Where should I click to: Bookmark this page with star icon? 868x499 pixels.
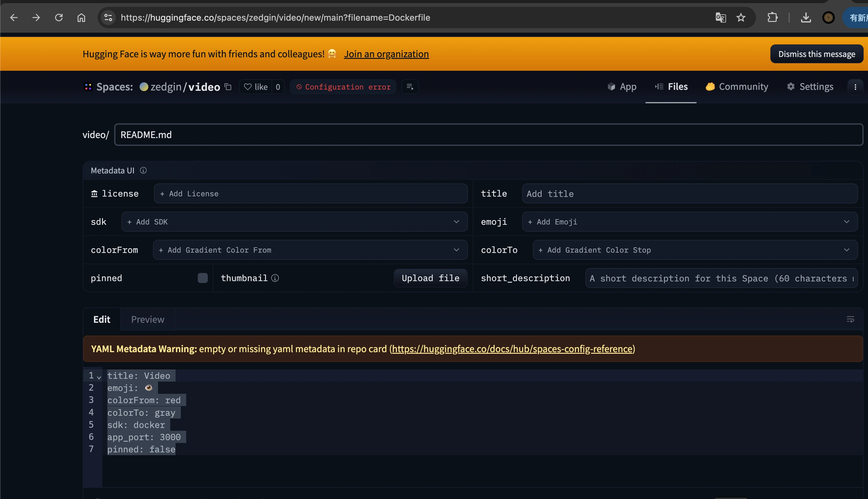(x=741, y=18)
